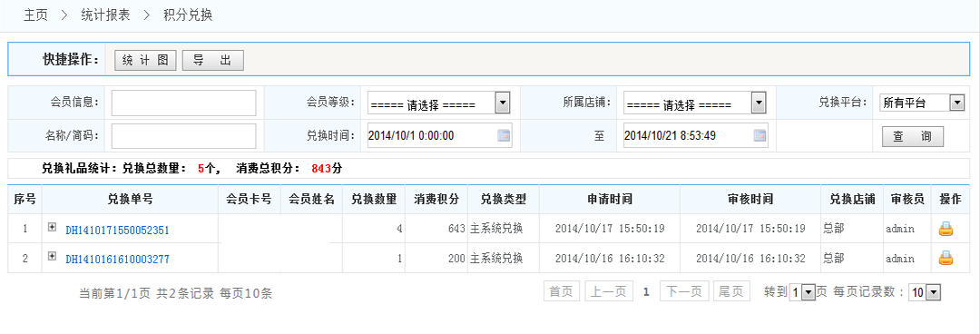Screen dimensions: 980x334
Task: Click the print icon for order DH1410161610003277
Action: coord(946,258)
